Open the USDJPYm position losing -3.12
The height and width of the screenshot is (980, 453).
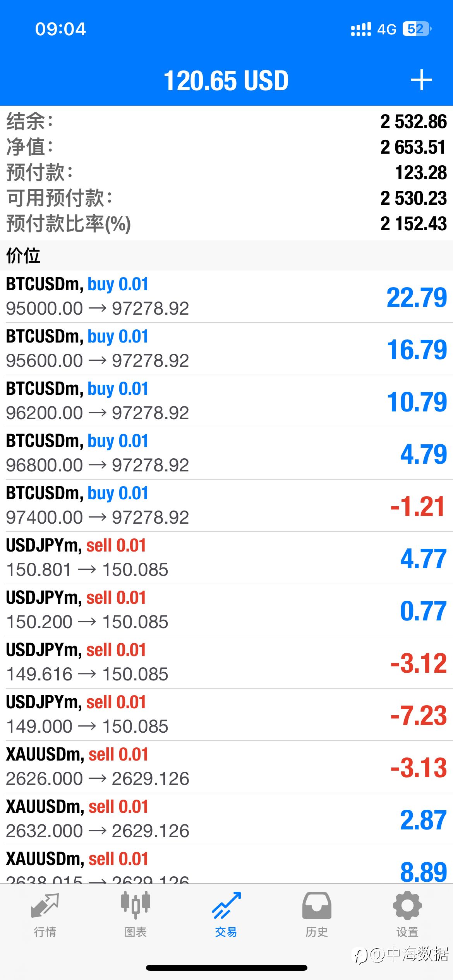tap(226, 662)
